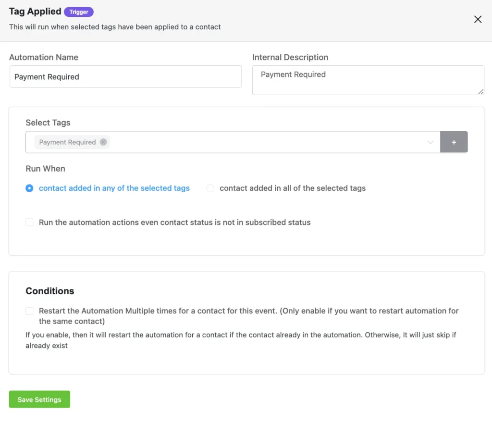492x448 pixels.
Task: Expand the Select Tags dropdown arrow
Action: (x=430, y=142)
